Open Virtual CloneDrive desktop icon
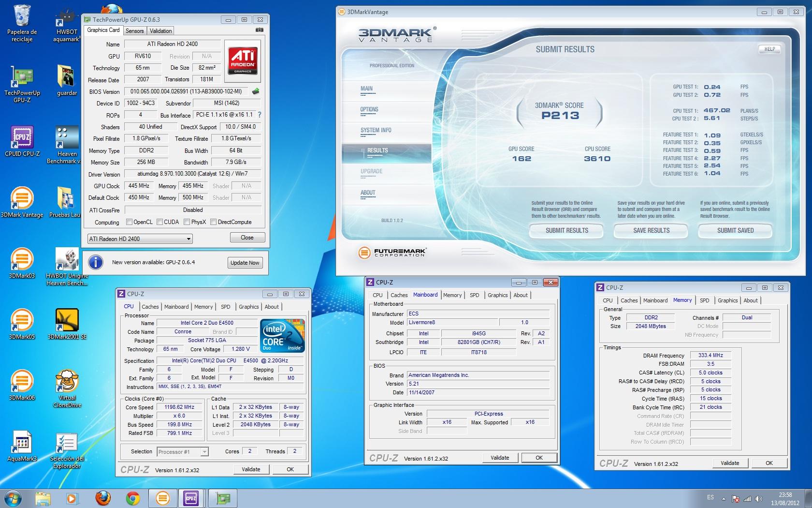 pos(67,388)
